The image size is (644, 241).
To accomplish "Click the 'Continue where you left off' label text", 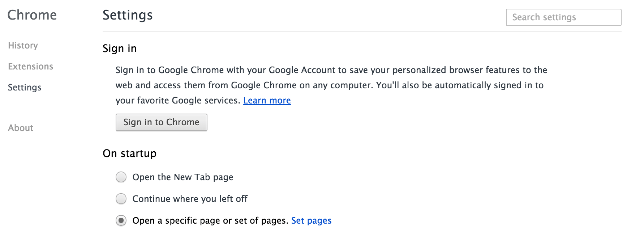I will click(190, 199).
